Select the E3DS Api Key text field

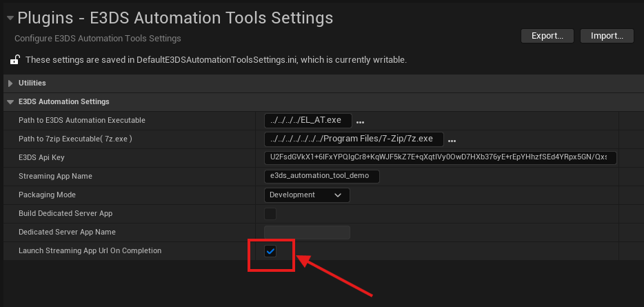click(x=440, y=158)
